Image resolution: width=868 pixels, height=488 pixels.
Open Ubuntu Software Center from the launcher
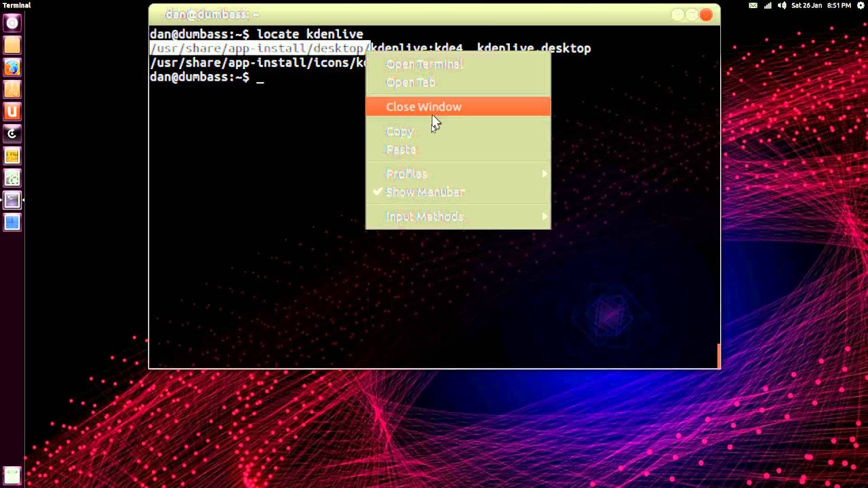pyautogui.click(x=12, y=89)
